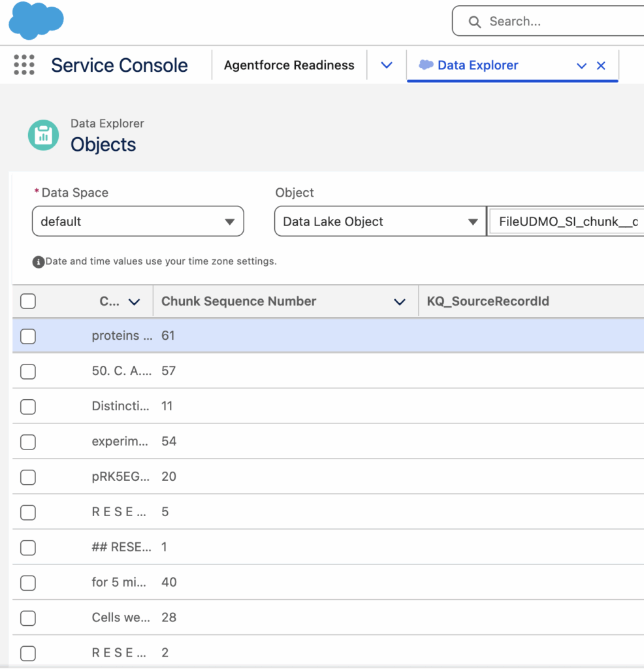Tick the checkbox for the 'experim...' row
This screenshot has width=644, height=669.
(x=28, y=442)
